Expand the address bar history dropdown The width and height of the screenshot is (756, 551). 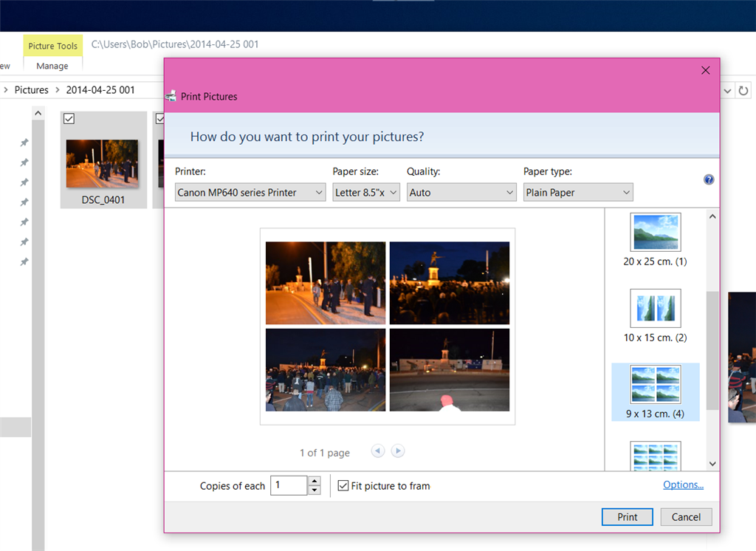pyautogui.click(x=727, y=90)
